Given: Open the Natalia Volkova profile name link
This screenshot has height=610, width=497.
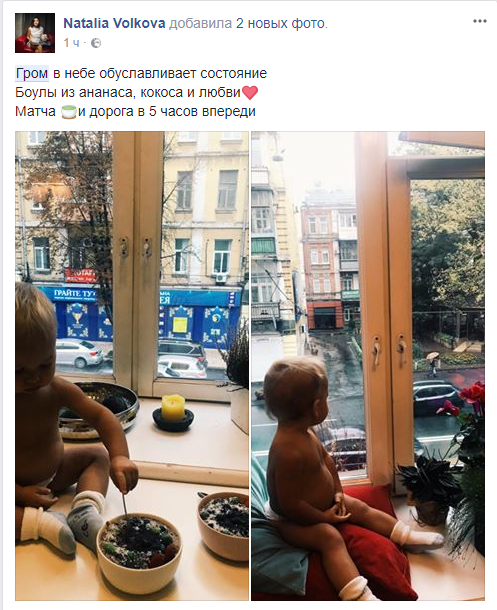Looking at the screenshot, I should (114, 23).
